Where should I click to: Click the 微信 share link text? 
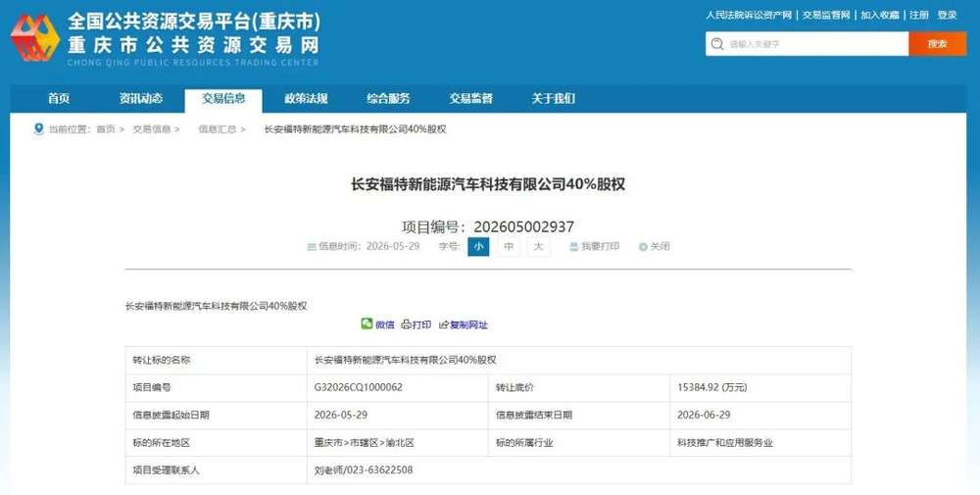(x=385, y=325)
